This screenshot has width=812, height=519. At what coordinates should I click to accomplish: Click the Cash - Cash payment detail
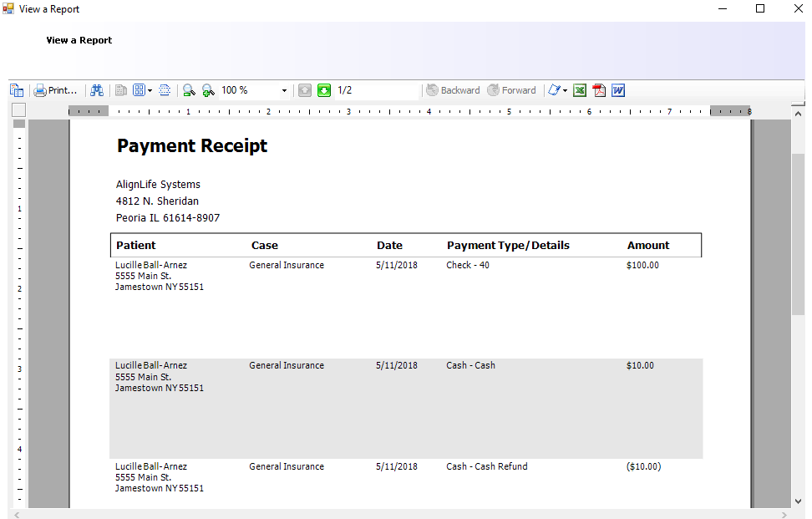470,366
